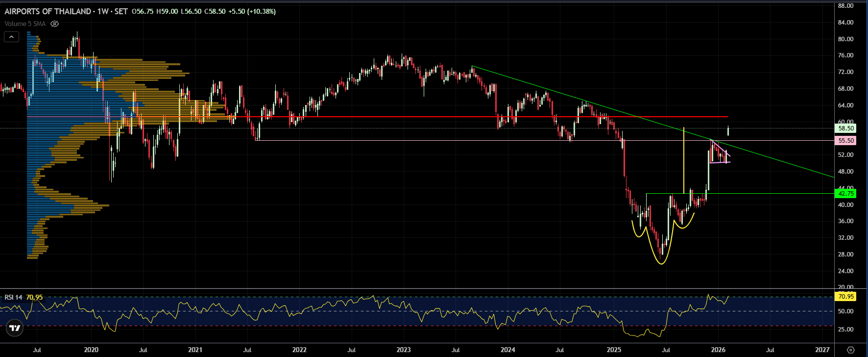This screenshot has height=357, width=868.
Task: Select the Volume 5 SMA legend label
Action: point(25,24)
